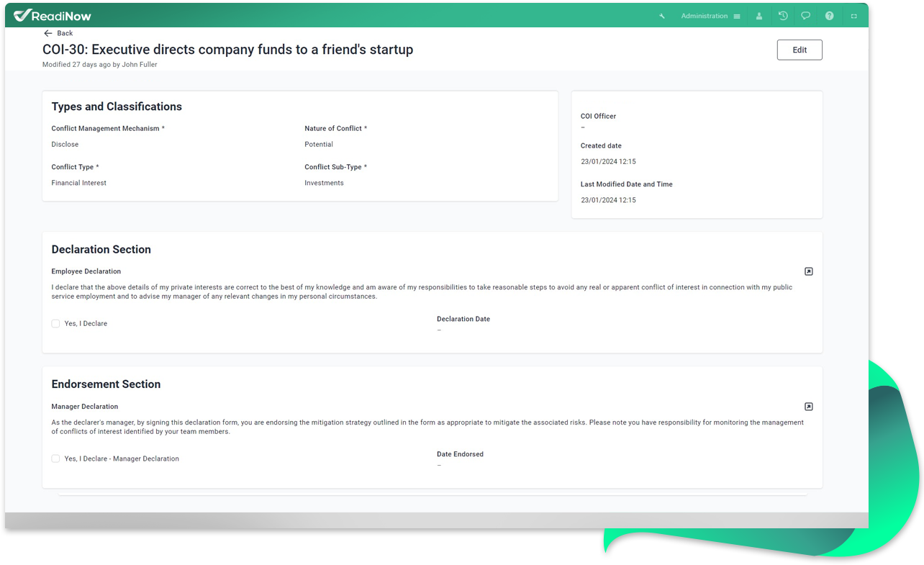The width and height of the screenshot is (924, 565).
Task: Click the help question mark icon
Action: tap(829, 16)
